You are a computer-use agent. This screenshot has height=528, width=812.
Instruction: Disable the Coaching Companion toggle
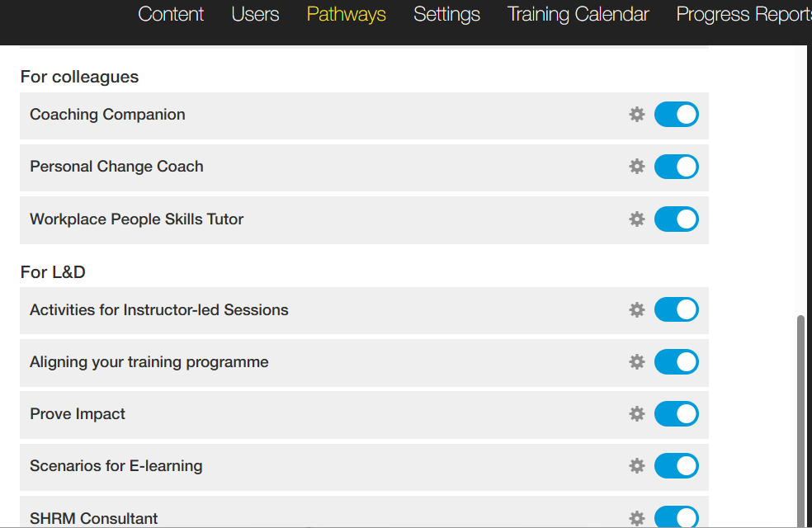[677, 115]
